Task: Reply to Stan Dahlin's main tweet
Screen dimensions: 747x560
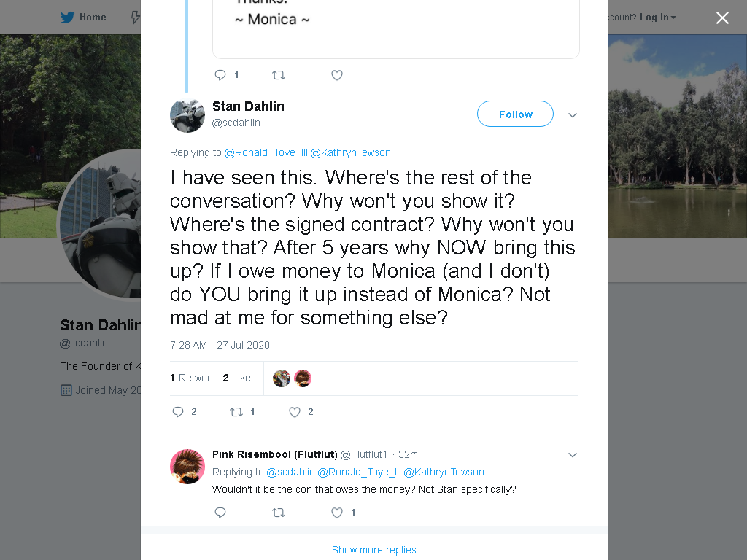Action: tap(178, 412)
